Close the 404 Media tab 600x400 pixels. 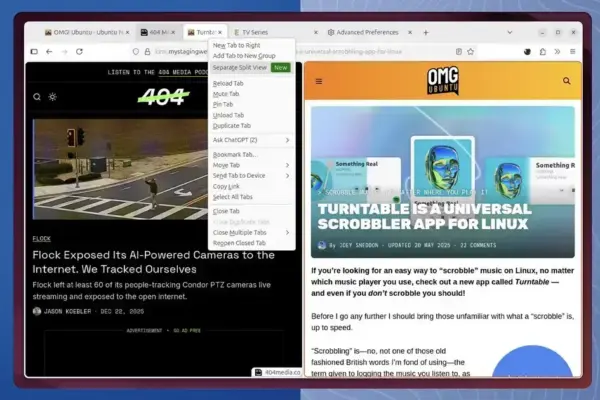click(173, 33)
